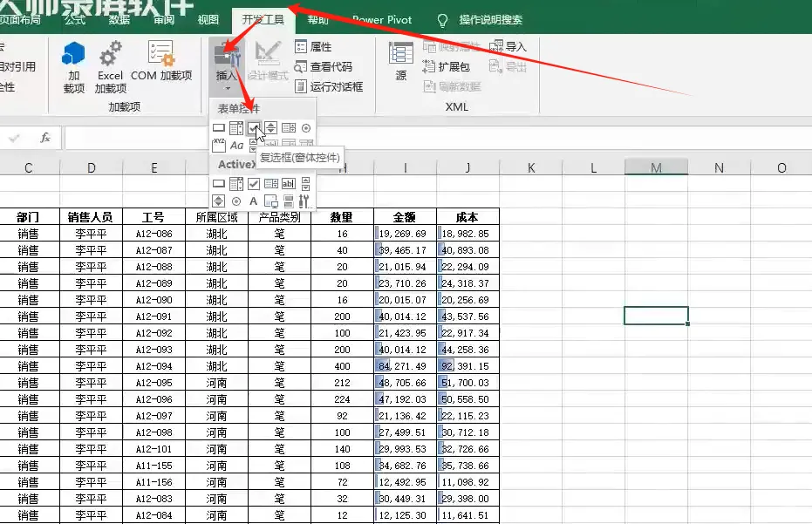Click the 金额 header cell
Image resolution: width=812 pixels, height=524 pixels.
405,217
